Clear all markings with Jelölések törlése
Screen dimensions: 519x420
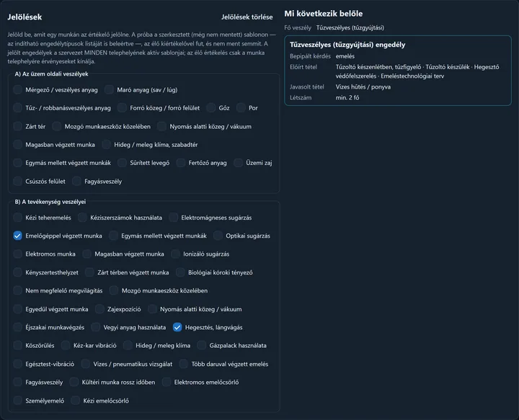tap(247, 17)
